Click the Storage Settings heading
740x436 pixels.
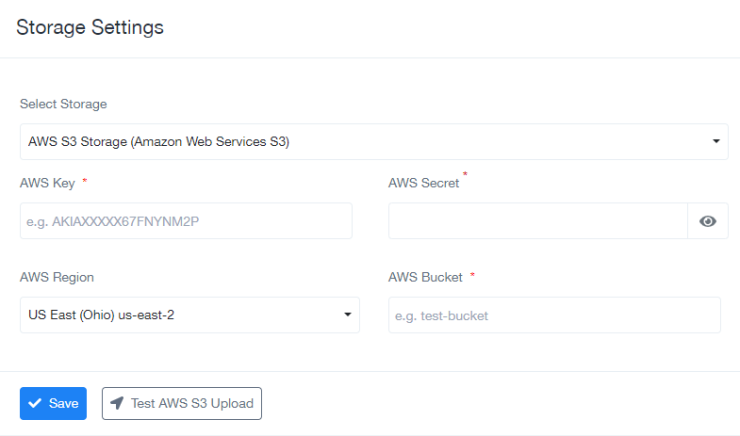90,28
